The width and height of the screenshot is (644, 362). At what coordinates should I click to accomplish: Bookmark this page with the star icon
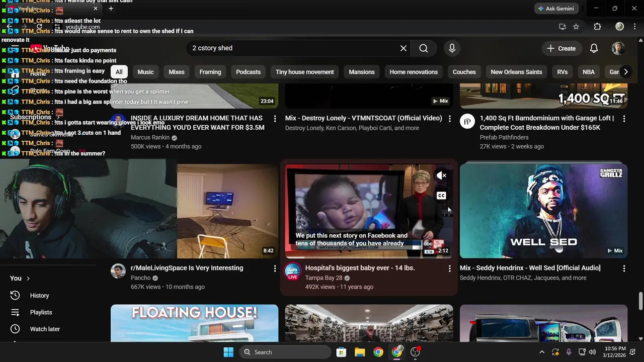coord(576,27)
